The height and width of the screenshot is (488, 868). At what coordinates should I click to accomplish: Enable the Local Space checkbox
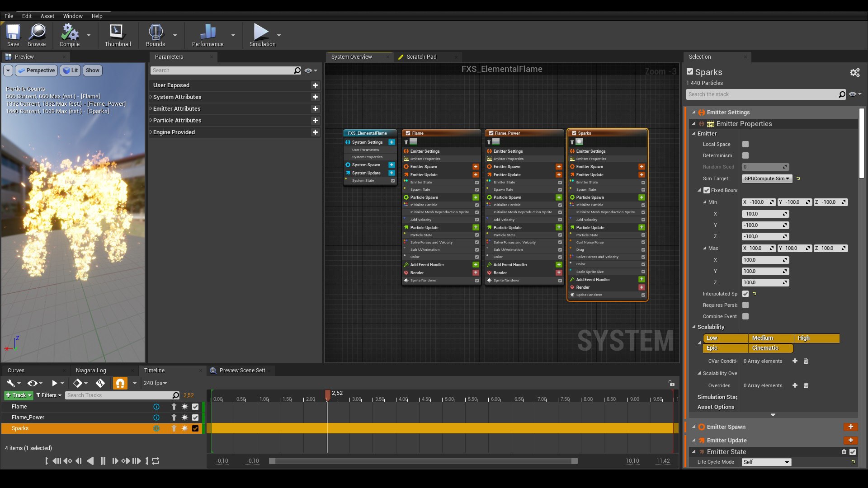(745, 144)
